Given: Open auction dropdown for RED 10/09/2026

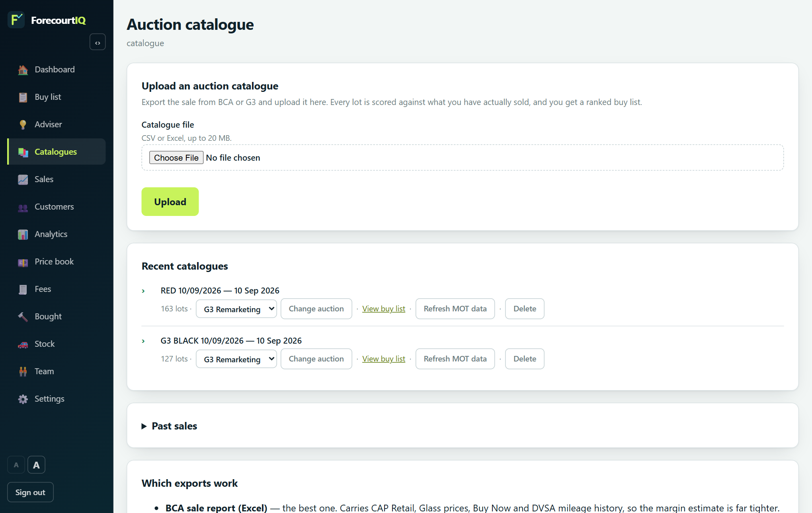Looking at the screenshot, I should (x=236, y=309).
